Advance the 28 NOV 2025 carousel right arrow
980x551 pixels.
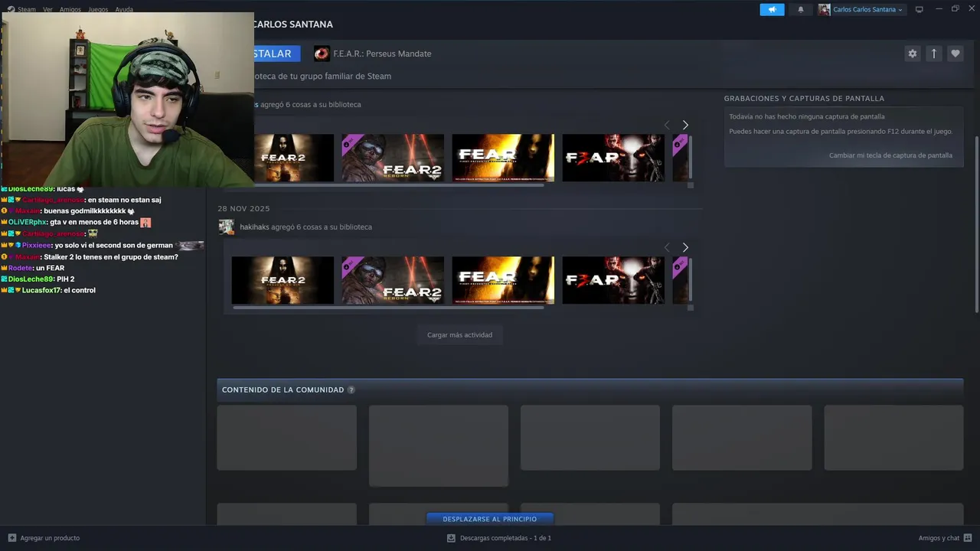(685, 247)
